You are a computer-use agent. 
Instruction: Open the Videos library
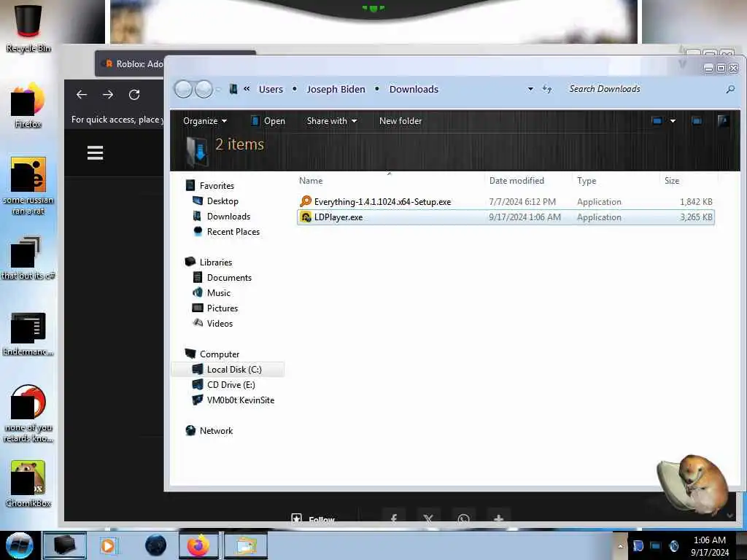click(220, 323)
